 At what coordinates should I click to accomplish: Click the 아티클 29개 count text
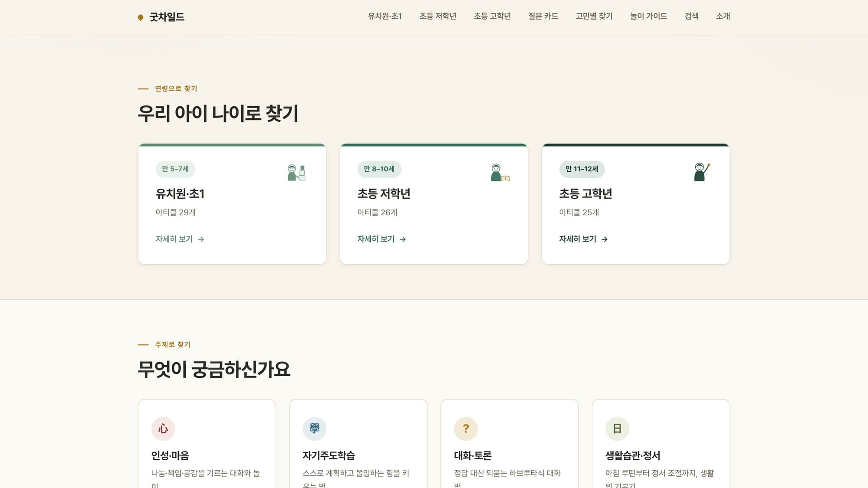pyautogui.click(x=175, y=212)
